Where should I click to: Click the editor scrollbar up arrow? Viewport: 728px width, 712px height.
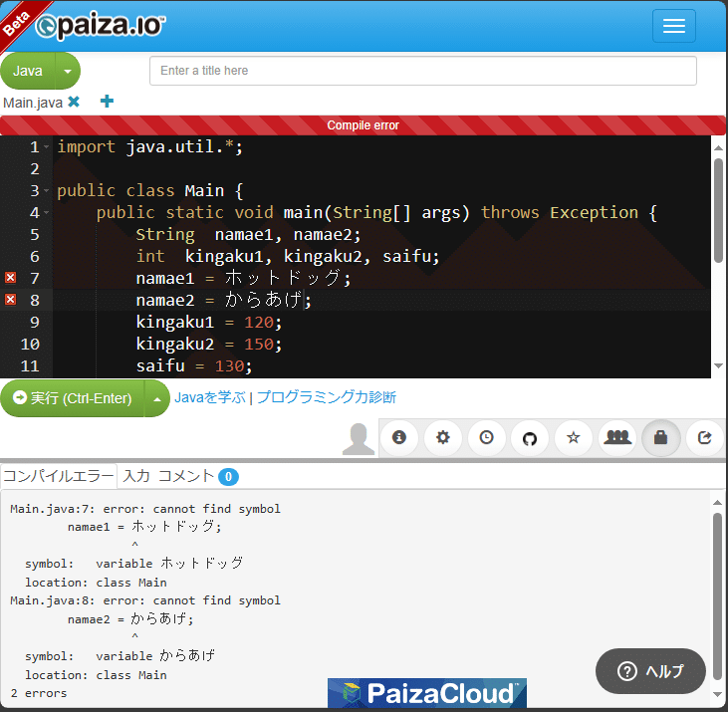(x=718, y=147)
